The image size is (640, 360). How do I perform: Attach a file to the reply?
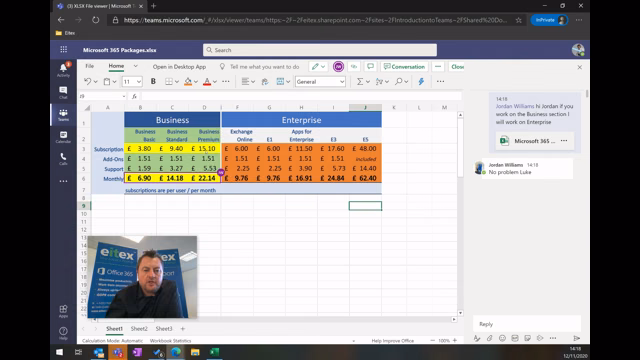point(489,338)
